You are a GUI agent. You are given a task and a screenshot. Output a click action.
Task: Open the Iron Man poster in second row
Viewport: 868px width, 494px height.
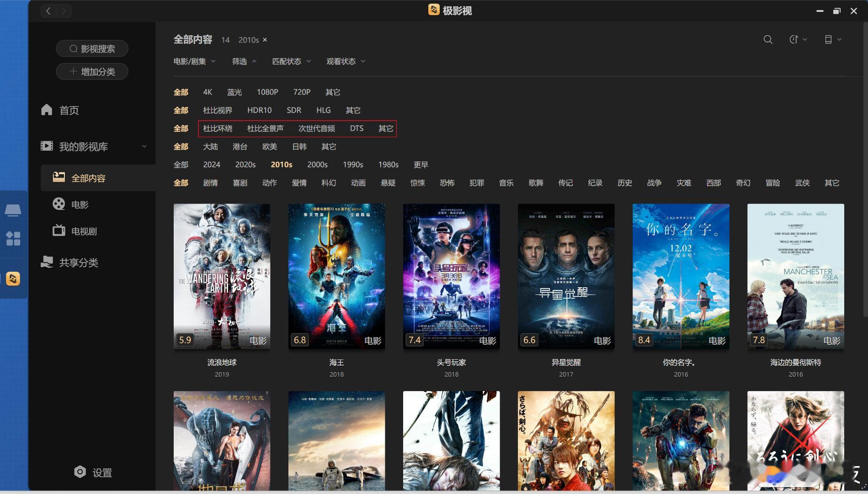tap(681, 440)
